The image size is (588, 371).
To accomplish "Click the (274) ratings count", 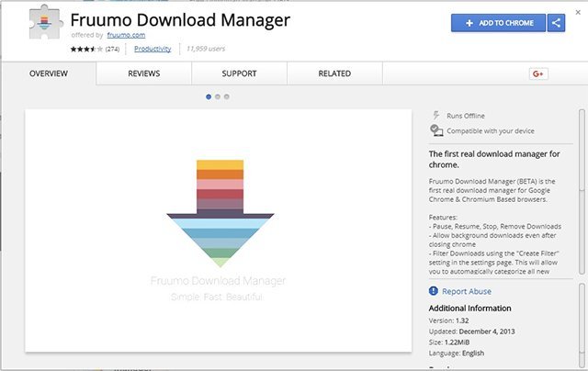I will tap(112, 49).
